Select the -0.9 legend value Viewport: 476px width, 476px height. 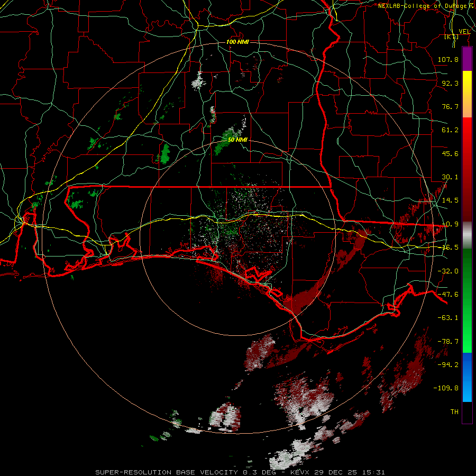click(450, 224)
